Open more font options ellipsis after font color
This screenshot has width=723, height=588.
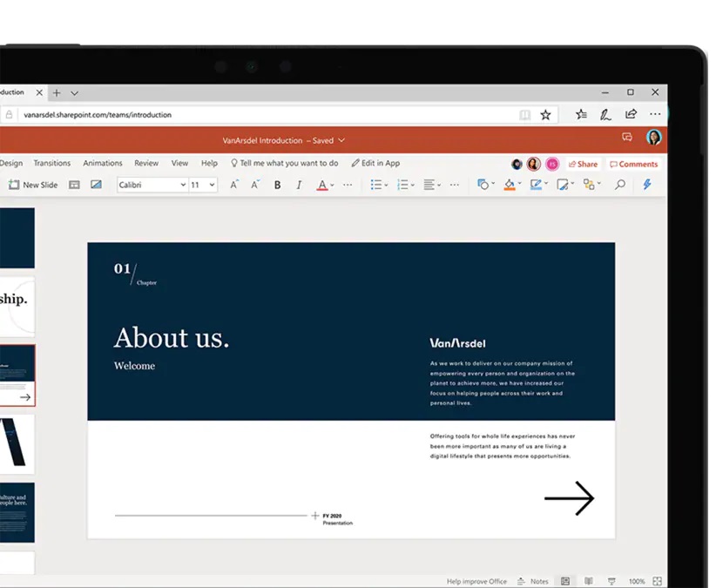(x=348, y=185)
